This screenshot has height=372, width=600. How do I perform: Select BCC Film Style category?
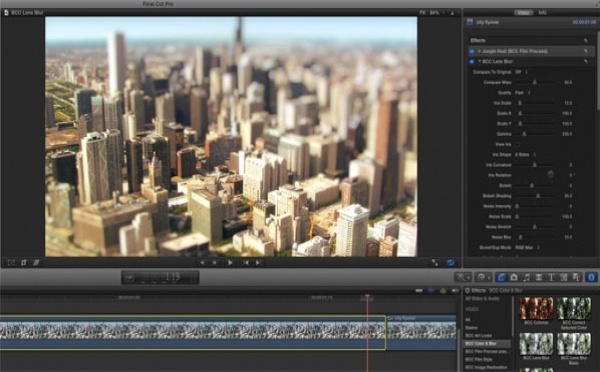coord(479,359)
